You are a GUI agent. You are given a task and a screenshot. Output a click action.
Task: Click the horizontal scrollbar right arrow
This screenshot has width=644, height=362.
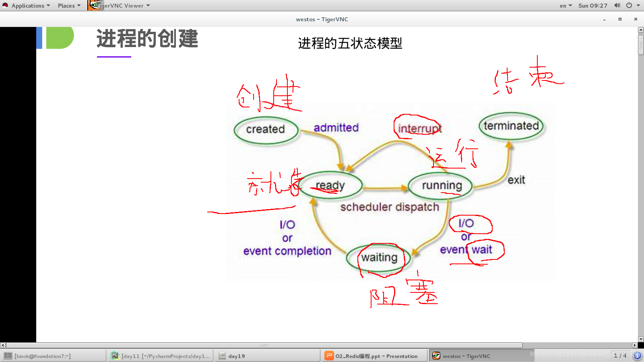coord(635,345)
